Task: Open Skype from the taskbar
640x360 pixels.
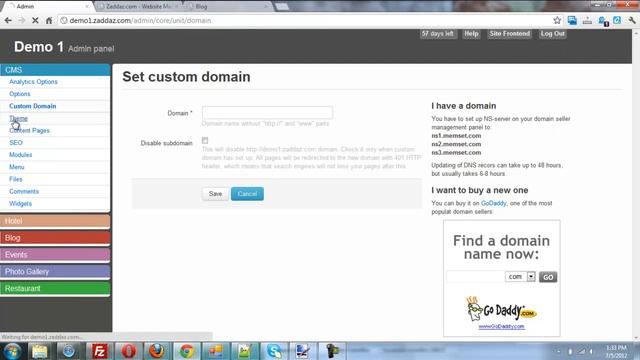Action: [x=274, y=351]
